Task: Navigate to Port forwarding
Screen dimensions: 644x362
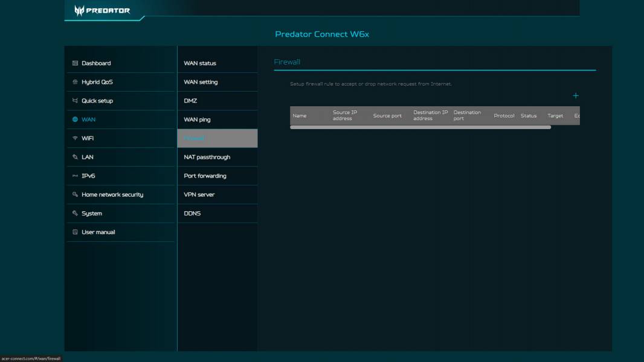Action: (204, 176)
